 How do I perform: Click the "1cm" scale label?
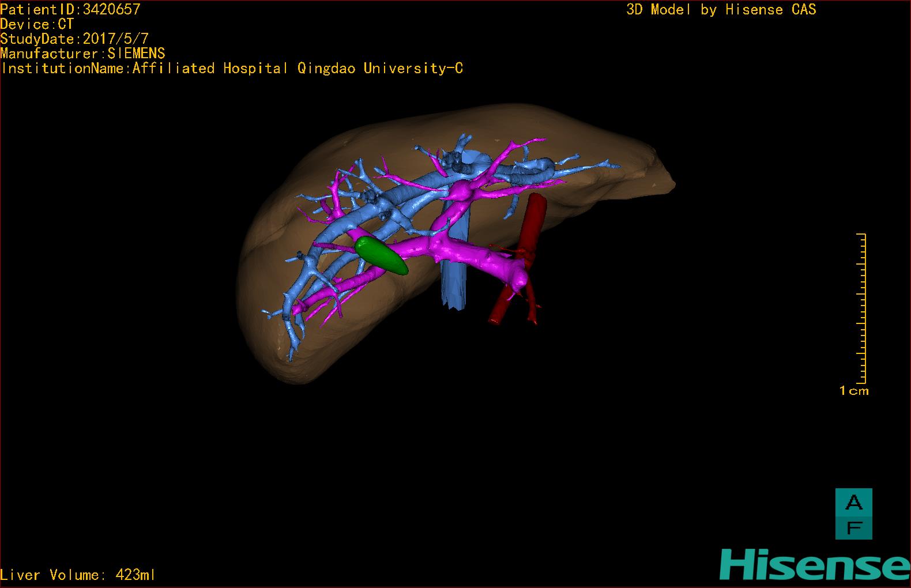click(853, 391)
